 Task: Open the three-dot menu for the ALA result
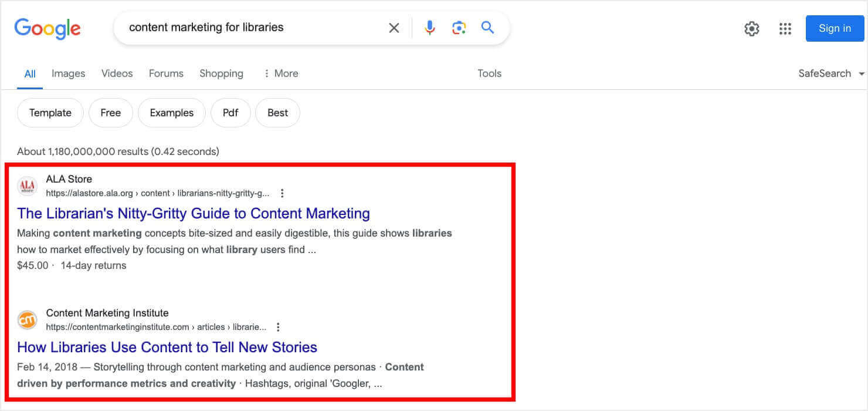point(282,193)
